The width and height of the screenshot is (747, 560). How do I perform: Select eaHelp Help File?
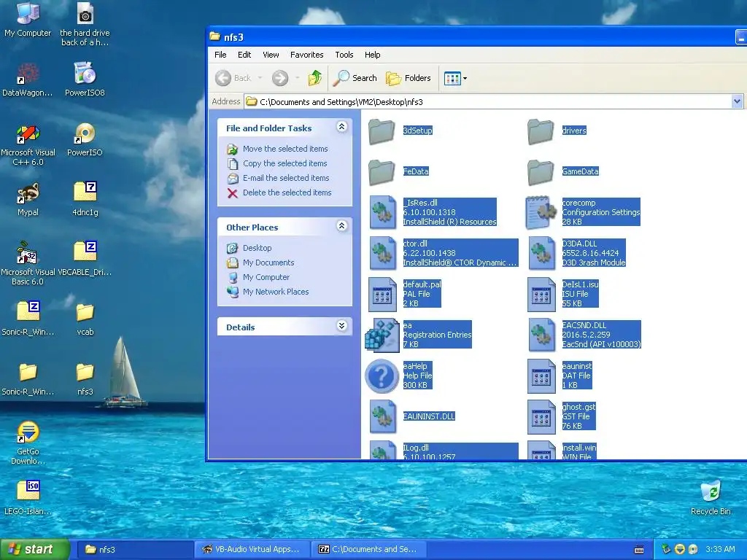coord(399,376)
